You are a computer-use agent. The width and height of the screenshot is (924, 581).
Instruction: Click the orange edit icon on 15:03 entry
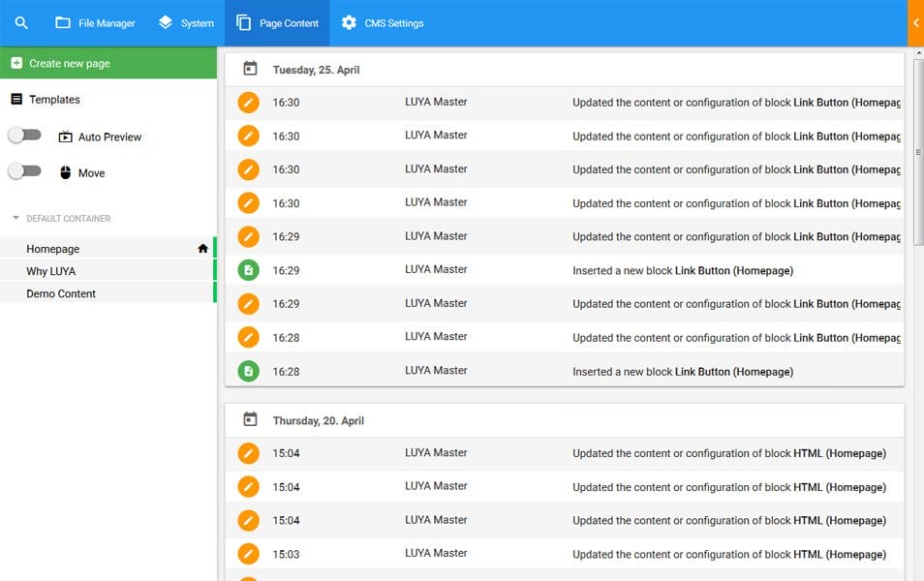click(x=249, y=554)
